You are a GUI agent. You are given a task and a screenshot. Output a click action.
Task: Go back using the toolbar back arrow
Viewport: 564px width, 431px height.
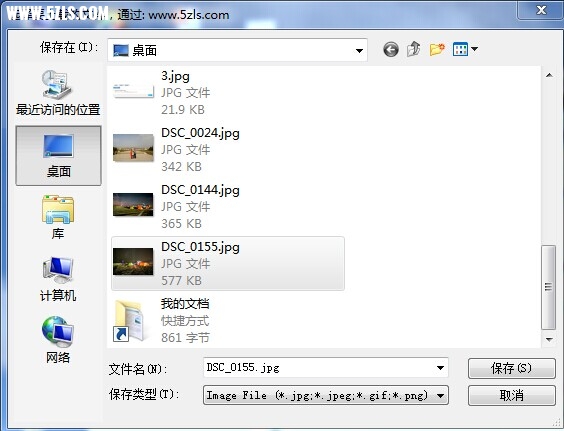click(391, 49)
